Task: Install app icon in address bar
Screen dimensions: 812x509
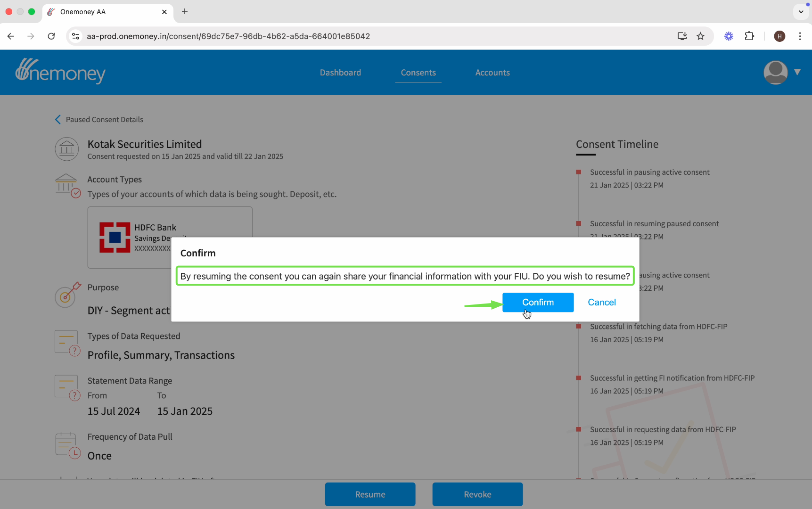Action: (682, 36)
